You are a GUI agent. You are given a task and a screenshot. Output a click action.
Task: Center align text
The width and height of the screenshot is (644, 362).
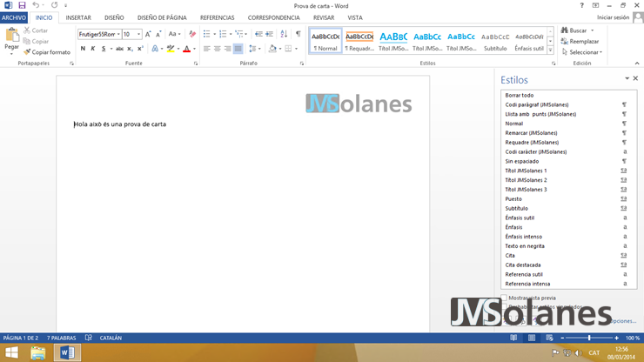point(218,49)
